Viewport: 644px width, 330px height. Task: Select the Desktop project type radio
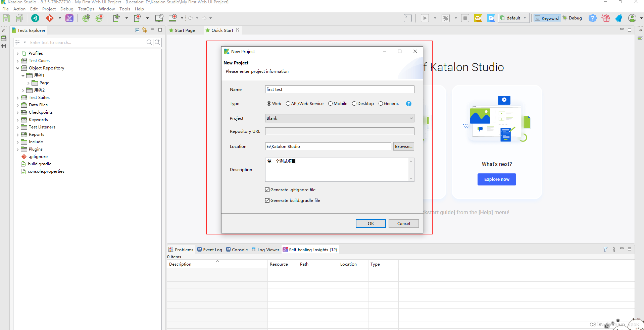[x=354, y=104]
